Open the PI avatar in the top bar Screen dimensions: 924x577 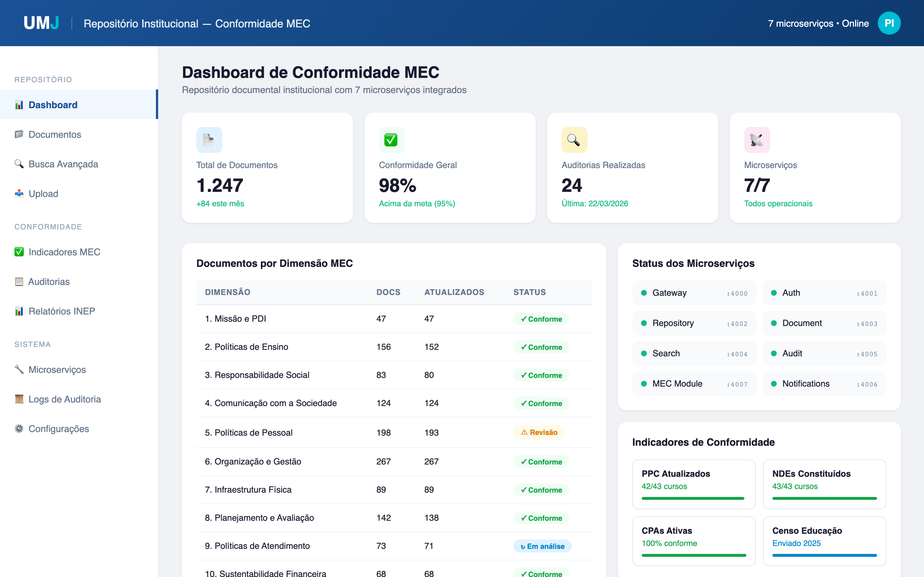pos(889,23)
